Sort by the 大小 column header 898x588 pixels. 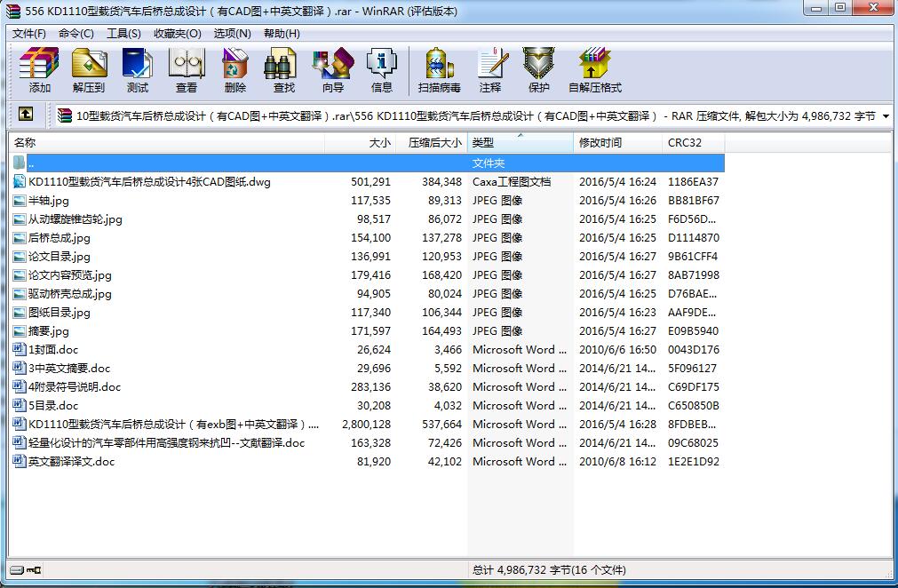pyautogui.click(x=361, y=143)
